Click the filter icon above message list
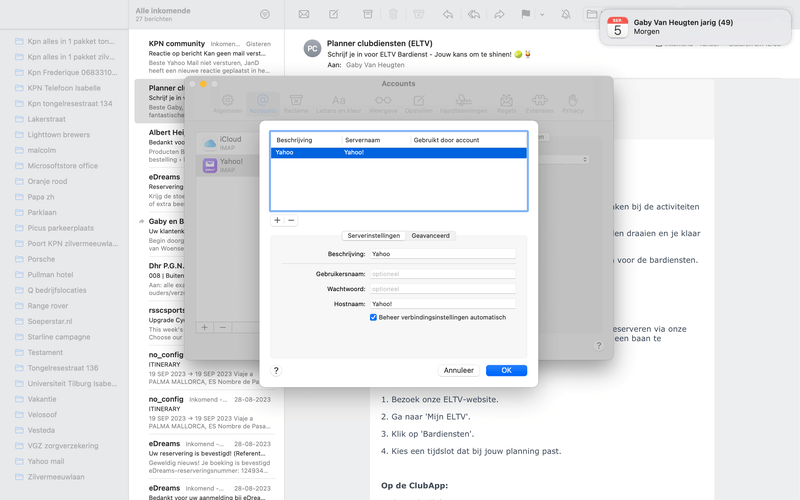 click(x=265, y=14)
